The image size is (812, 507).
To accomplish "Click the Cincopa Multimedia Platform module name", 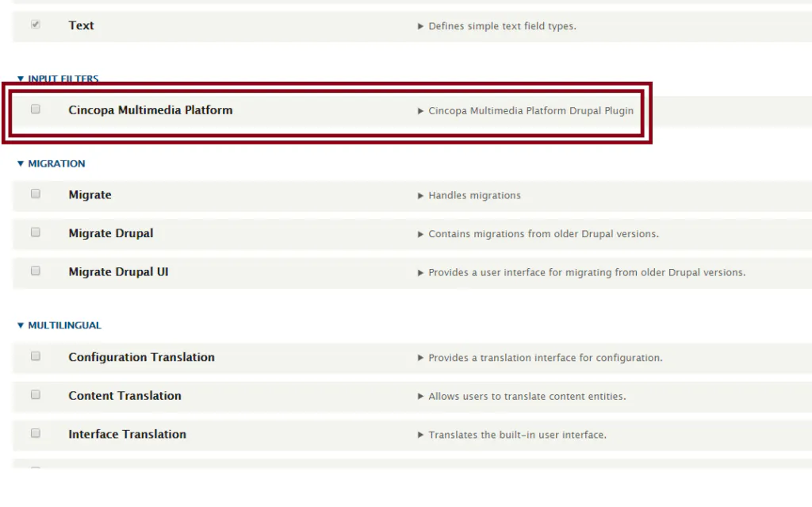I will pos(150,110).
